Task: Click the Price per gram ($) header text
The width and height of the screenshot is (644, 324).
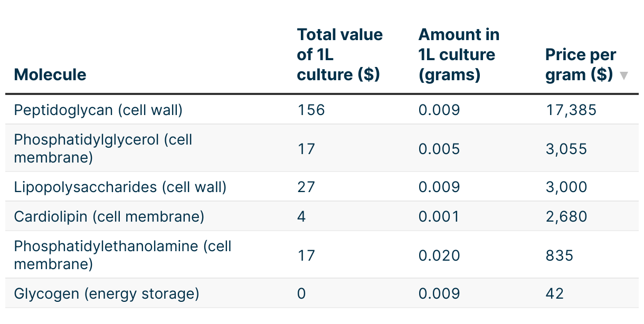Action: pos(580,64)
